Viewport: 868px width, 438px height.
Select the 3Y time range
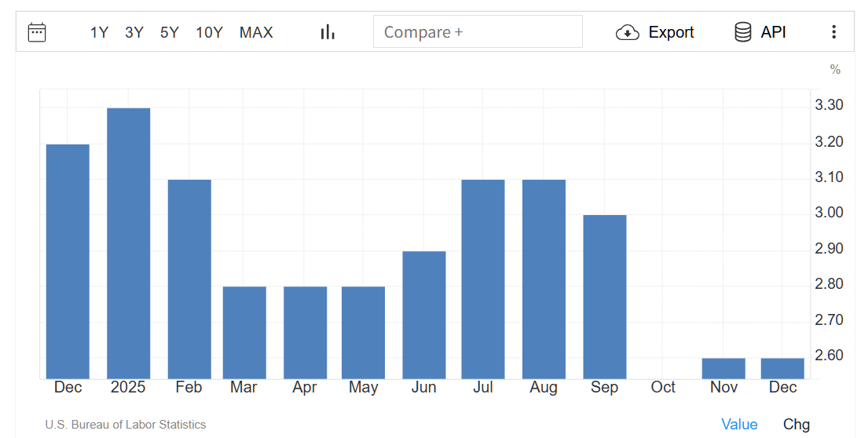134,32
